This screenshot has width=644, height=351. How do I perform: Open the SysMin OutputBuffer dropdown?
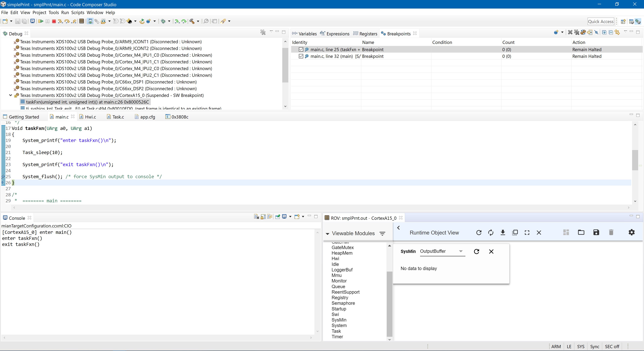(x=461, y=251)
